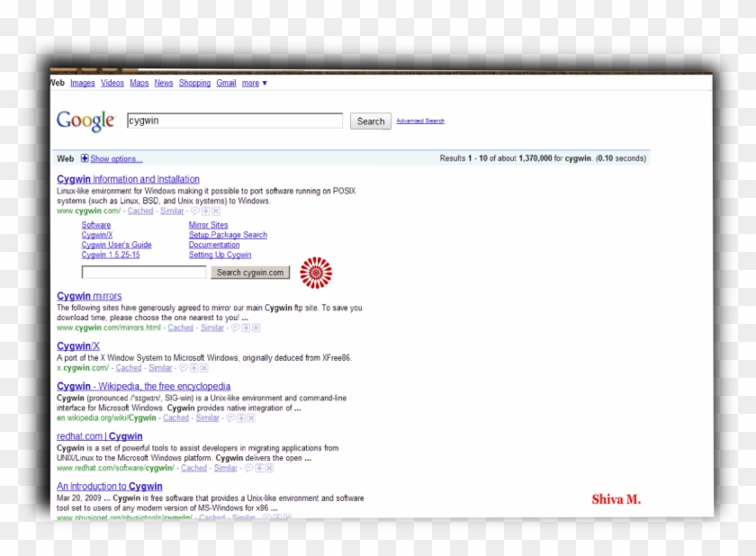Open Cached link for Wikipedia result
The height and width of the screenshot is (556, 756).
(x=176, y=418)
